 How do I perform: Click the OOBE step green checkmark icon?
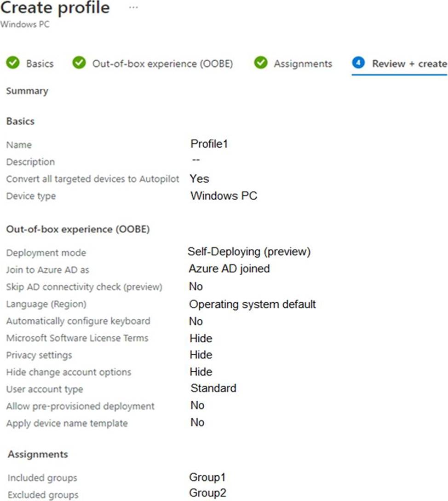[80, 63]
